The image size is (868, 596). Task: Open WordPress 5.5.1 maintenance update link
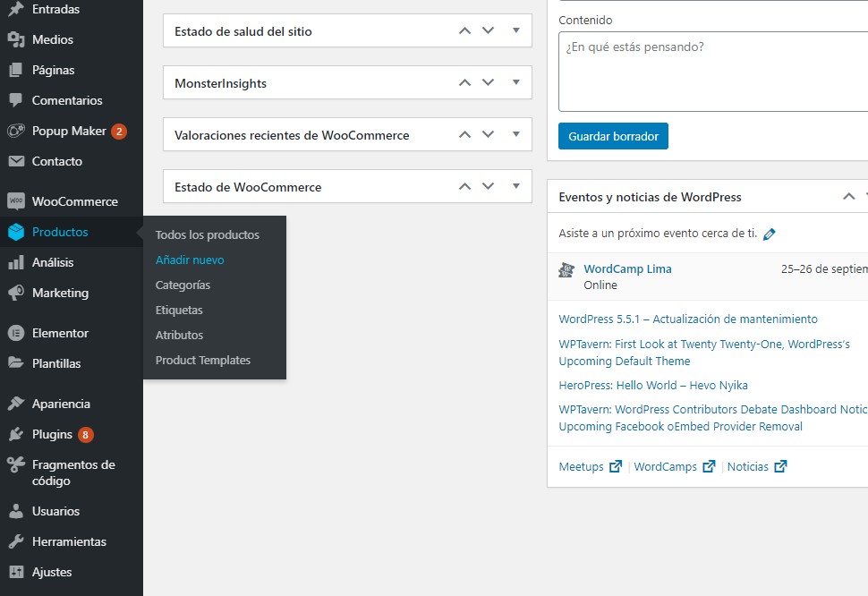point(687,319)
